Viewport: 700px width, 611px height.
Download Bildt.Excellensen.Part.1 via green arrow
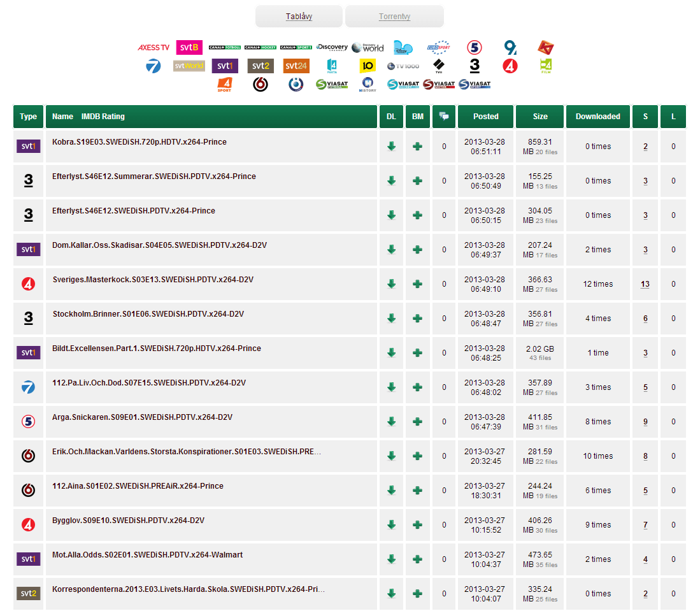[392, 353]
